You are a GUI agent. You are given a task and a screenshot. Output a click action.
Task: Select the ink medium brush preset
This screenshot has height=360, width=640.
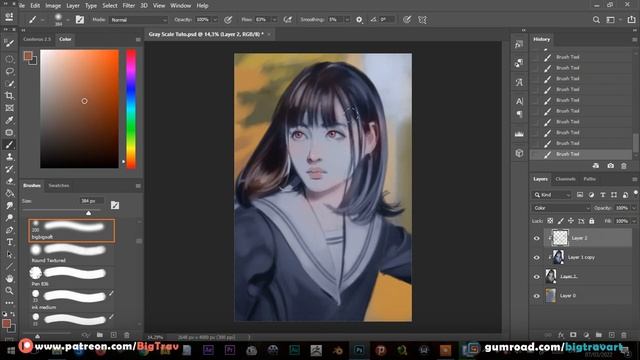(x=71, y=300)
